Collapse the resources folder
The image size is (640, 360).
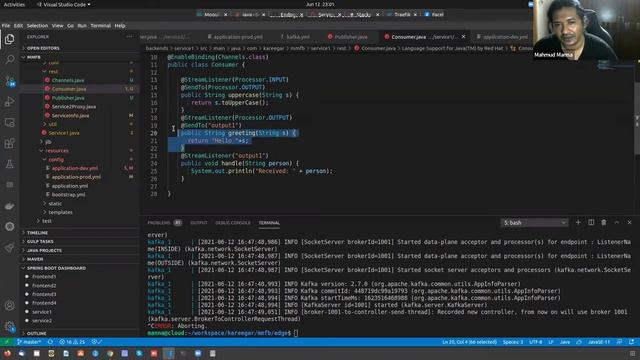(x=57, y=151)
